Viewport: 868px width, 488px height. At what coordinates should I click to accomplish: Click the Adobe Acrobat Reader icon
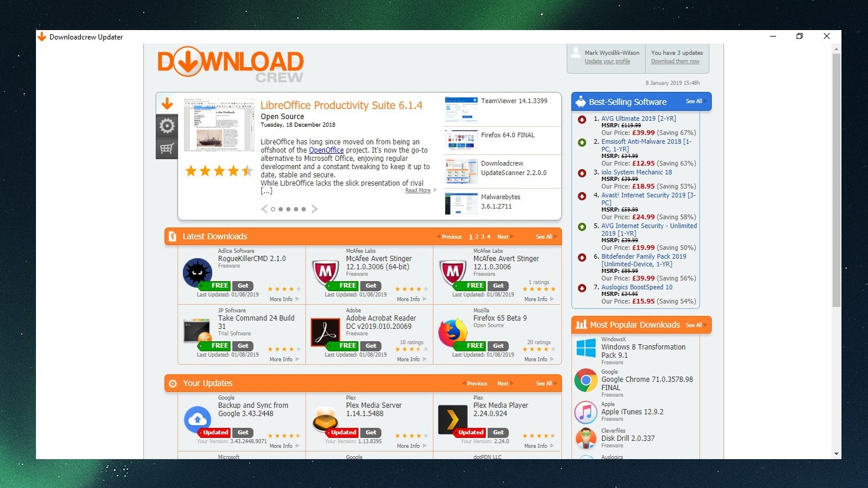tap(325, 332)
